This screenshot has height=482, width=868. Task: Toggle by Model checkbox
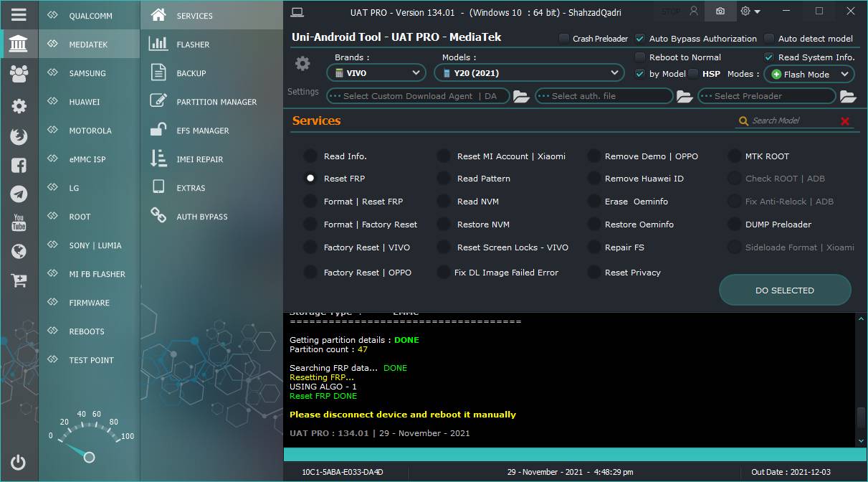point(640,73)
